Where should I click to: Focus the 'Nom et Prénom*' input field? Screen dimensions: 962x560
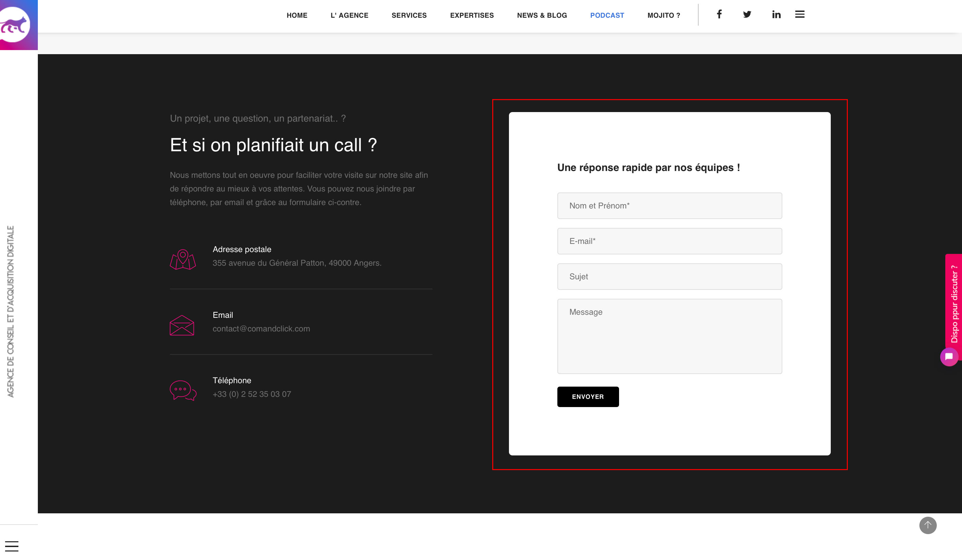(x=670, y=206)
